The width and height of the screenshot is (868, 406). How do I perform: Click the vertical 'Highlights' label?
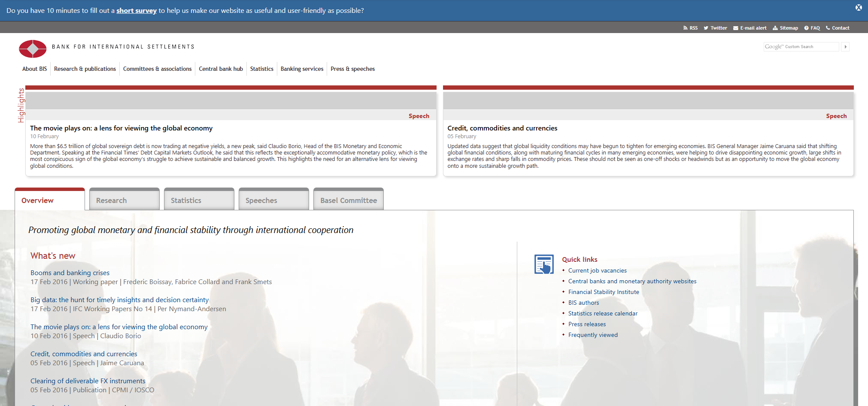coord(21,106)
